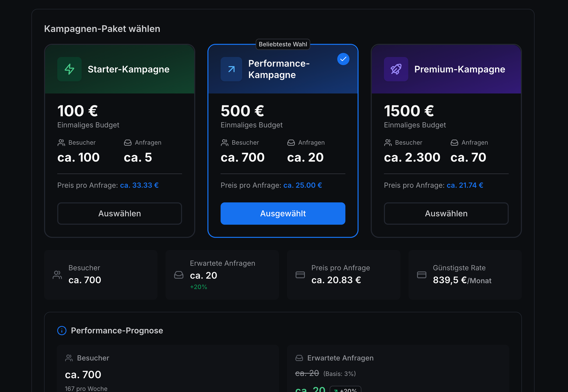Choose the Starter-Kampagne with Auswählen button
568x392 pixels.
click(x=120, y=214)
